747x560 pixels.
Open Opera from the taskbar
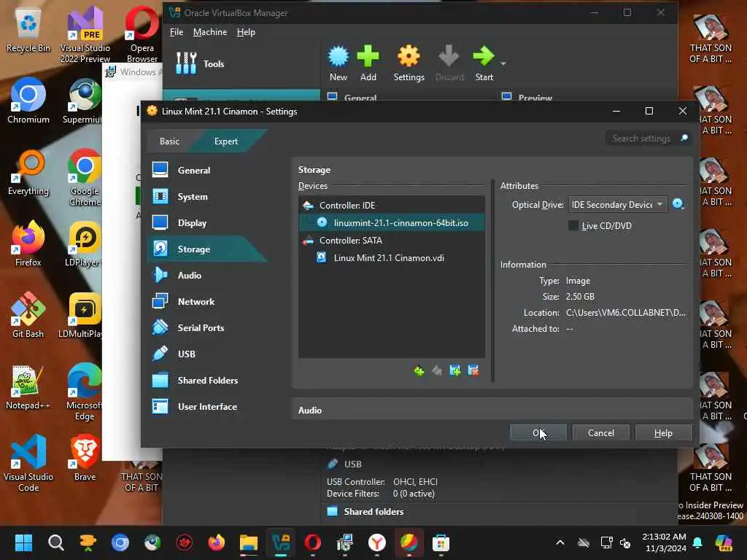point(312,542)
